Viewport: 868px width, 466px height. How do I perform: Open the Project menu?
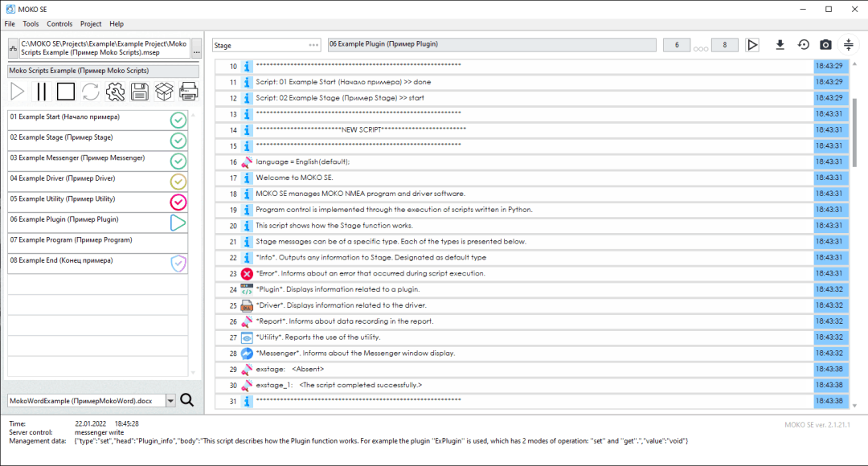click(91, 24)
